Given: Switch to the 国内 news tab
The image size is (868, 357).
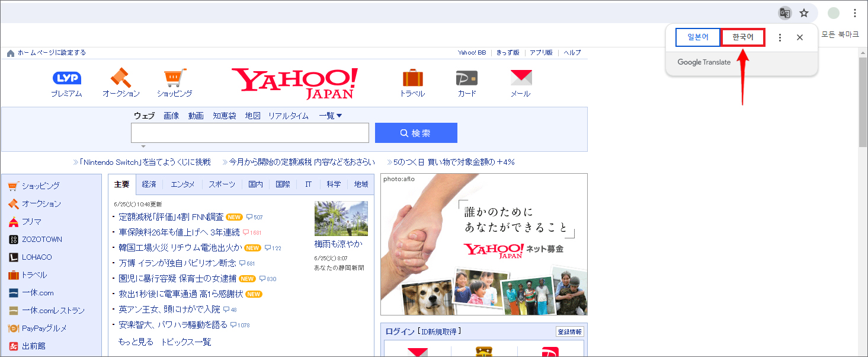Looking at the screenshot, I should click(256, 184).
